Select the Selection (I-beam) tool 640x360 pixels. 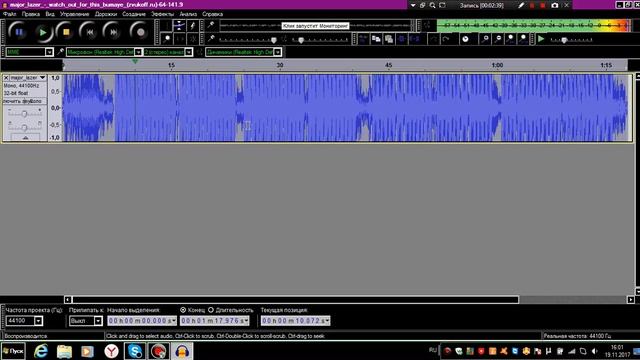click(x=167, y=26)
